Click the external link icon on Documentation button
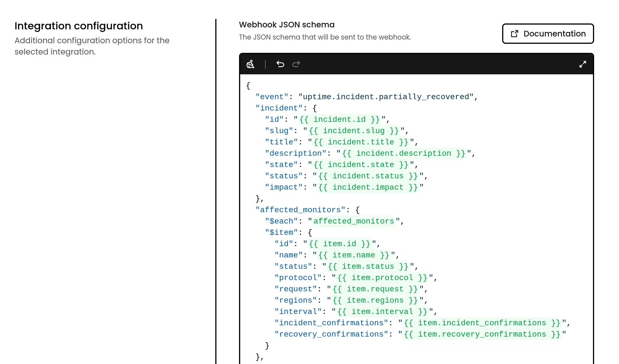The height and width of the screenshot is (364, 619). pyautogui.click(x=515, y=34)
